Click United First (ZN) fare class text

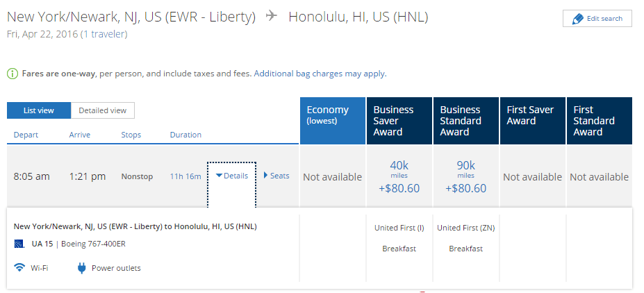pos(465,228)
